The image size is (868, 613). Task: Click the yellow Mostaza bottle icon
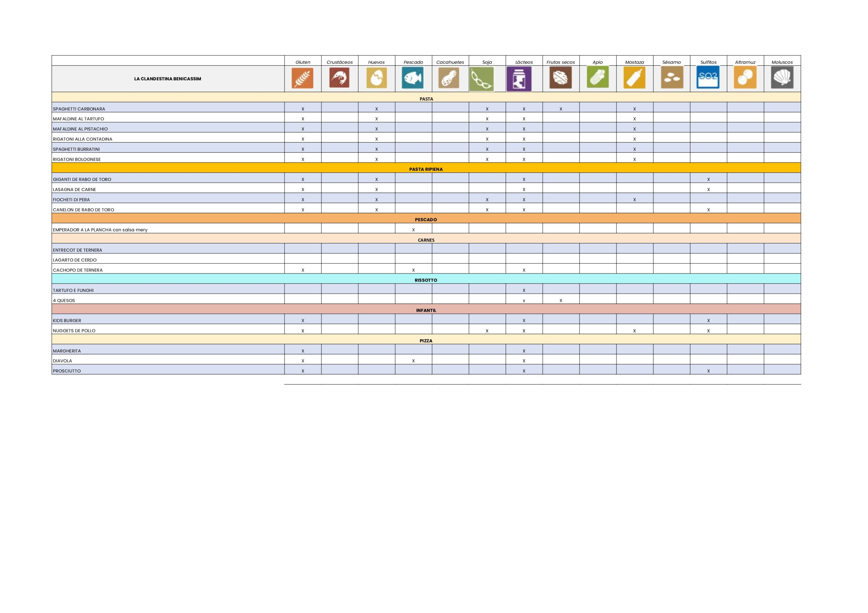[634, 78]
